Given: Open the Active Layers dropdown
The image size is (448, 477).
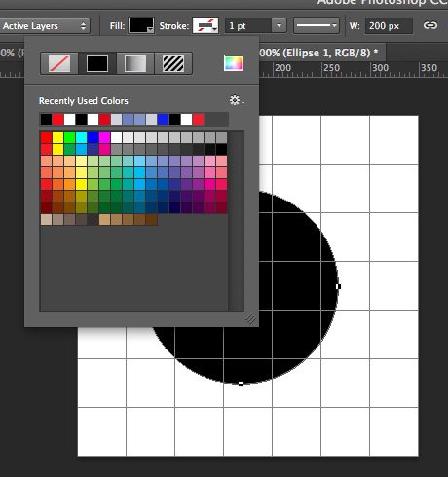Looking at the screenshot, I should tap(45, 26).
